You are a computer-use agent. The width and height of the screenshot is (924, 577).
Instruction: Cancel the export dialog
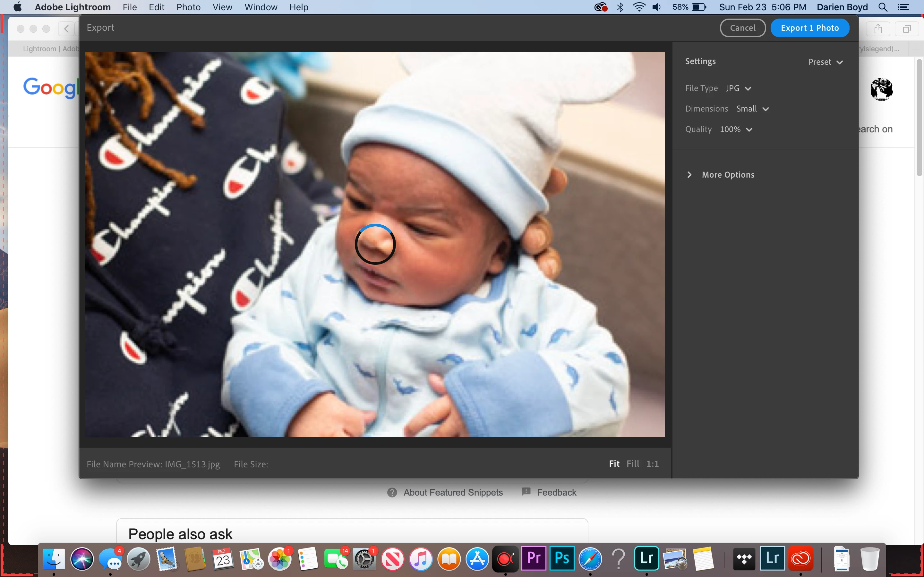(742, 28)
